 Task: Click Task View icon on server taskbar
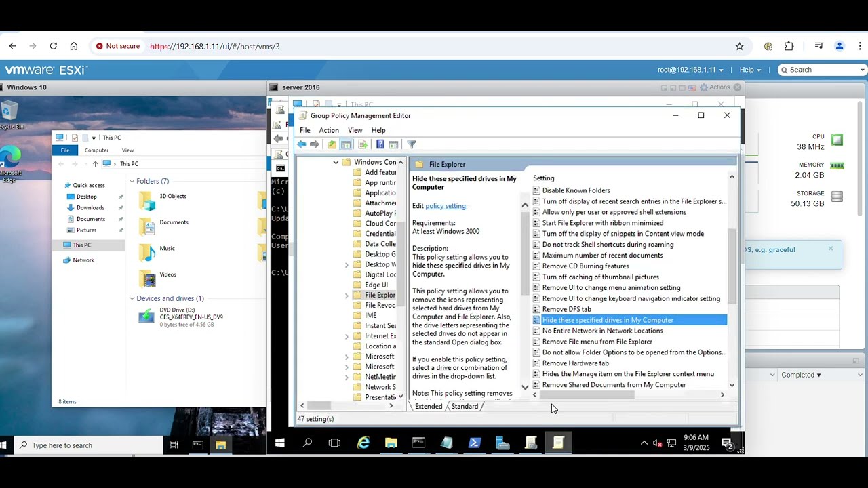point(334,443)
